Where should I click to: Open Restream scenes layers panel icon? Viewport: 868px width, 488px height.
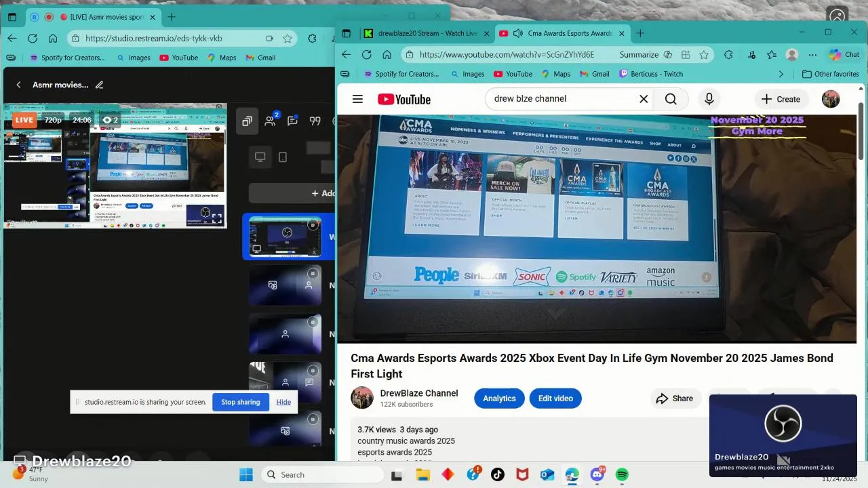tap(247, 121)
